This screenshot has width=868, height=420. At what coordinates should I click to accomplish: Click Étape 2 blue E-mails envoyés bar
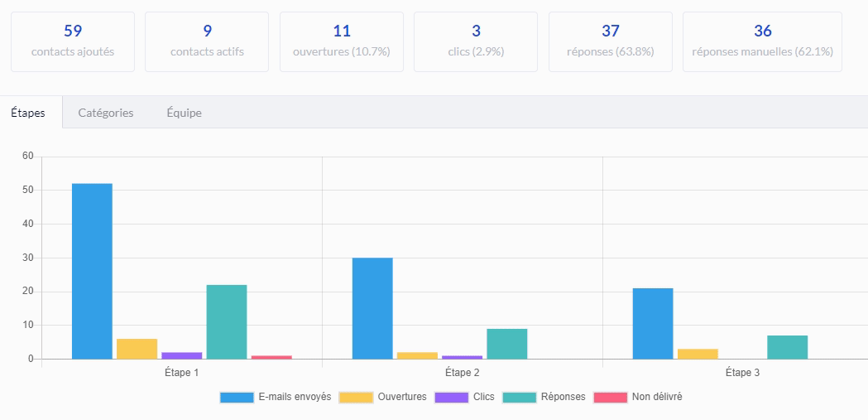(x=372, y=309)
